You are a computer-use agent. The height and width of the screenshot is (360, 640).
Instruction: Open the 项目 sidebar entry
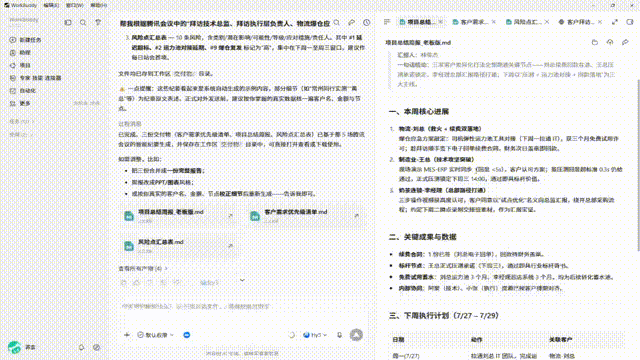pos(24,65)
